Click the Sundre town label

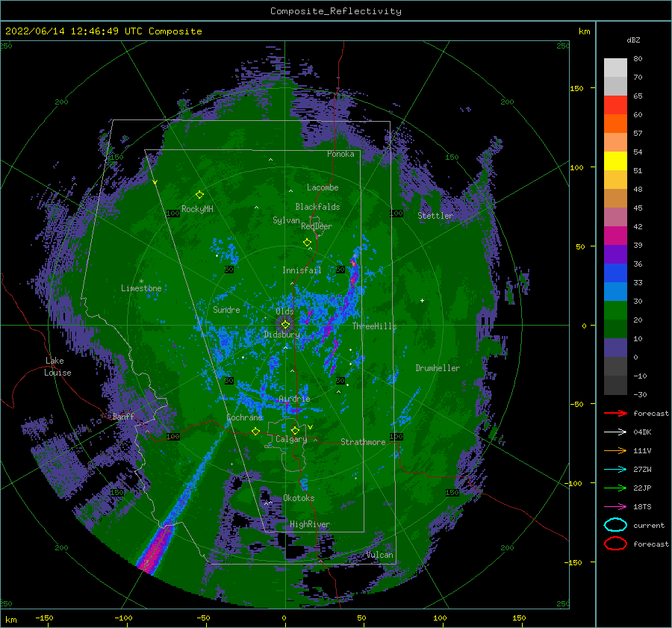pos(226,309)
